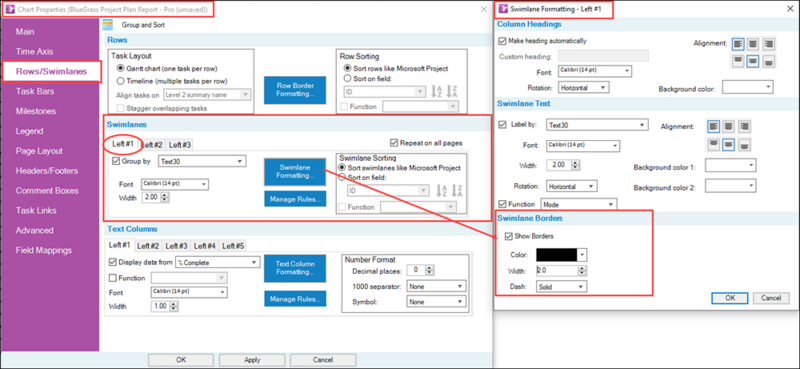Click Manage Rules button in Swimlanes section
The image size is (800, 369).
[x=295, y=199]
